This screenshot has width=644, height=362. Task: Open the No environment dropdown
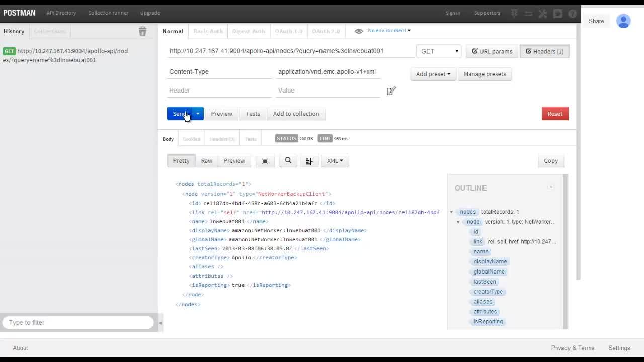(389, 30)
